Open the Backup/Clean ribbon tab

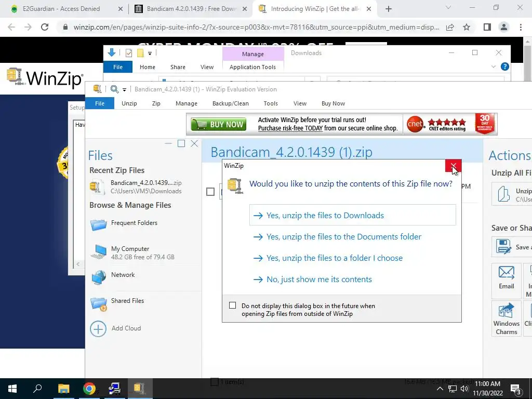tap(230, 103)
